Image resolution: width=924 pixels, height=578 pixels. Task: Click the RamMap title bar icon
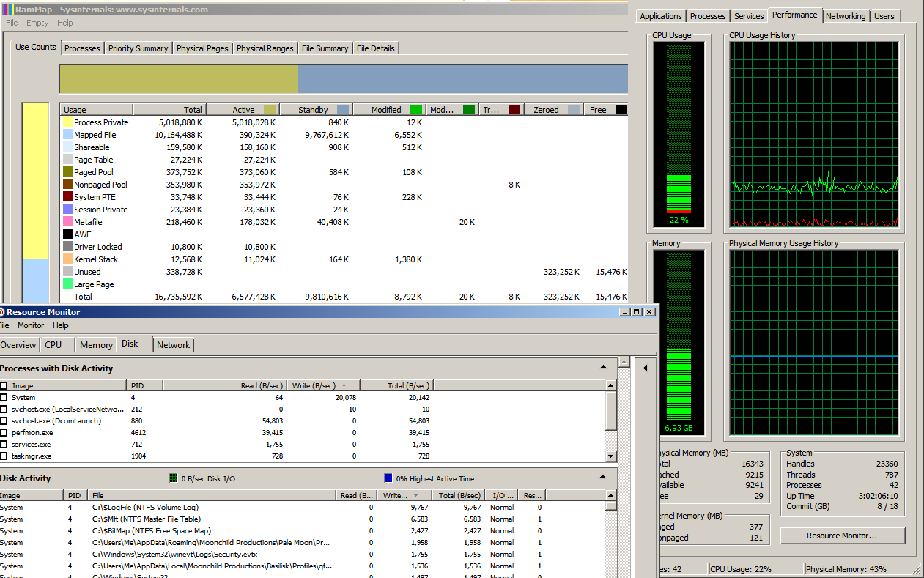coord(7,8)
